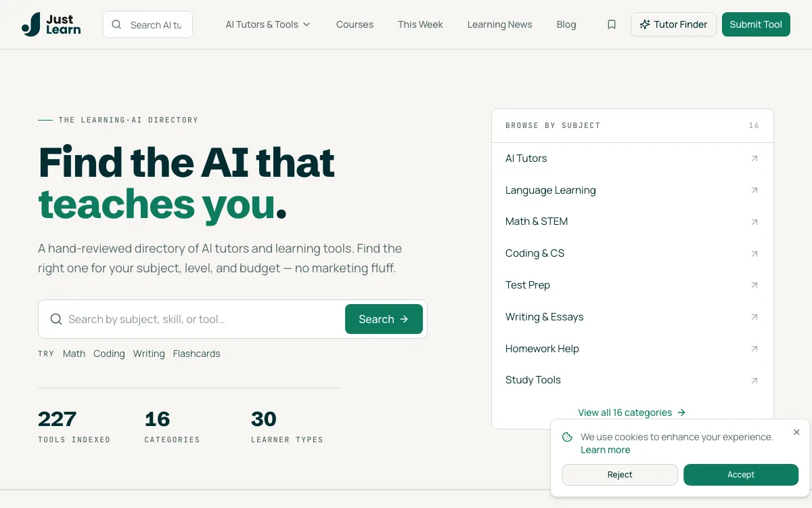Click the arrow icon beside Test Prep
The height and width of the screenshot is (508, 812).
tap(754, 285)
